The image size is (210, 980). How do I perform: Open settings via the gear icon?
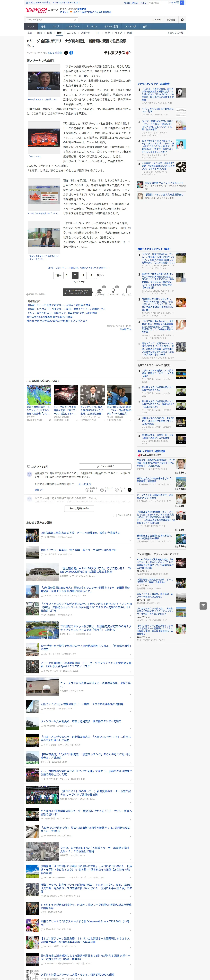pyautogui.click(x=182, y=20)
